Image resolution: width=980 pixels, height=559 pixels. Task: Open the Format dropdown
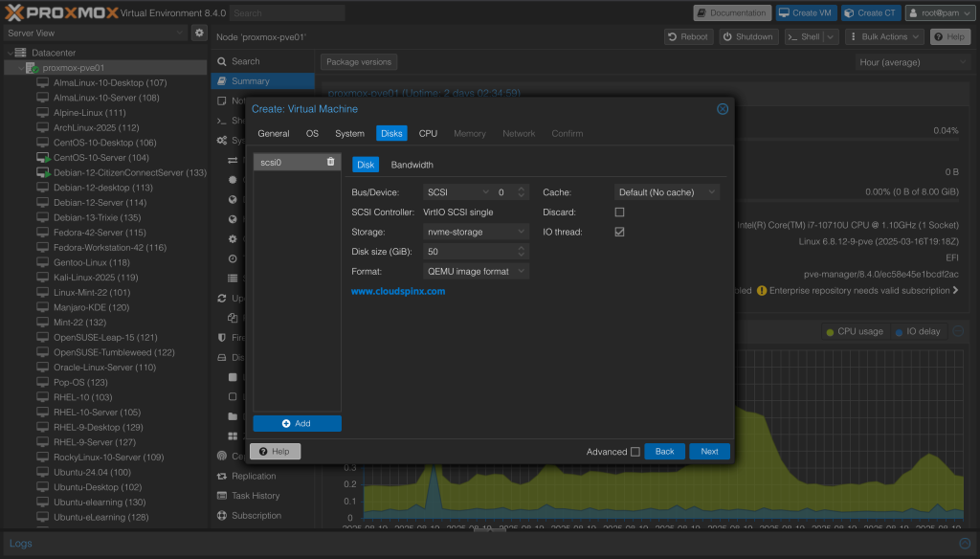pos(476,272)
